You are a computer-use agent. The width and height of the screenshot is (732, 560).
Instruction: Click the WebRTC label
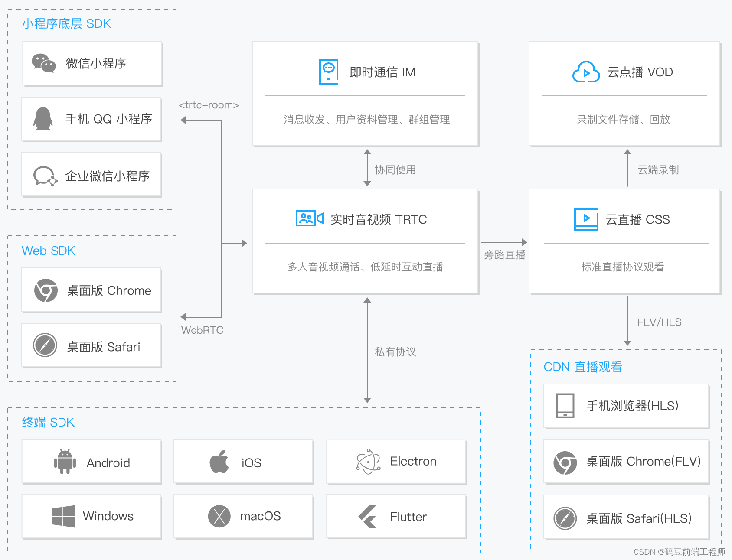(x=203, y=330)
